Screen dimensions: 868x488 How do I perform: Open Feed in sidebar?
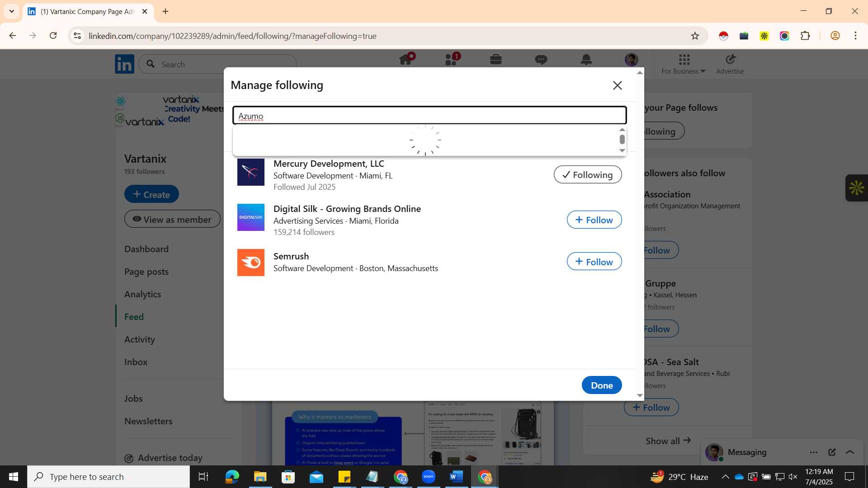[134, 317]
